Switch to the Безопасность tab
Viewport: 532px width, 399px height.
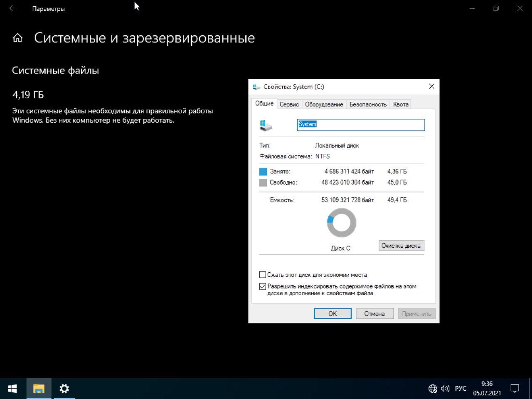click(368, 104)
